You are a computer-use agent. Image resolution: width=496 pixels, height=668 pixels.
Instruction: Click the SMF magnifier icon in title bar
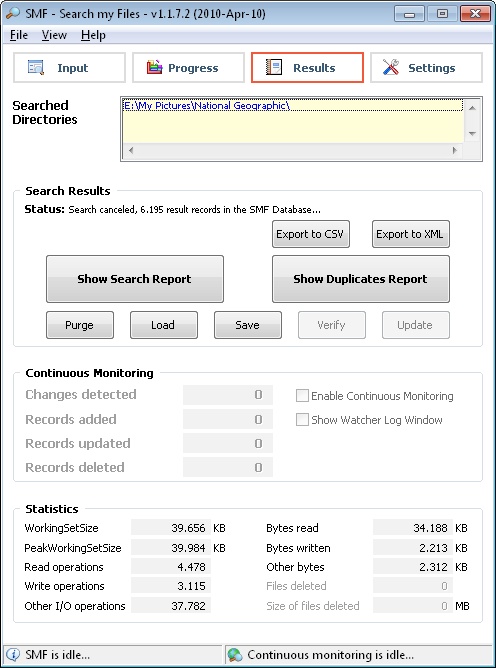[x=12, y=14]
